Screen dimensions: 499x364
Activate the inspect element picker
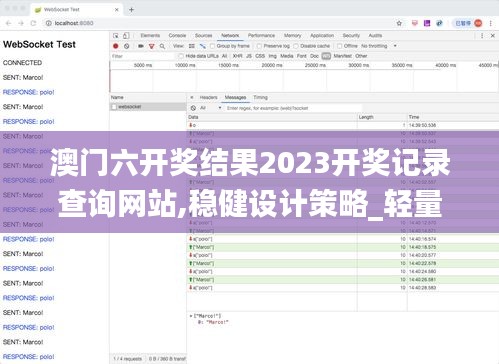(116, 36)
